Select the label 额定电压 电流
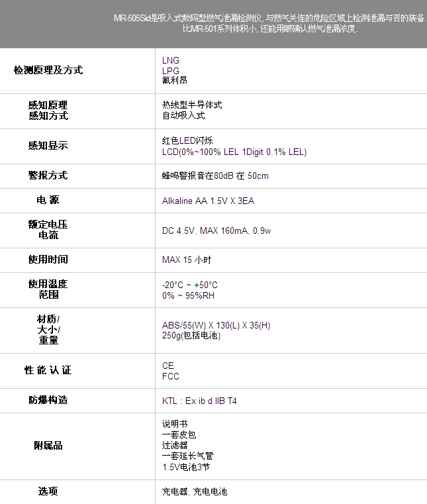 tap(48, 230)
